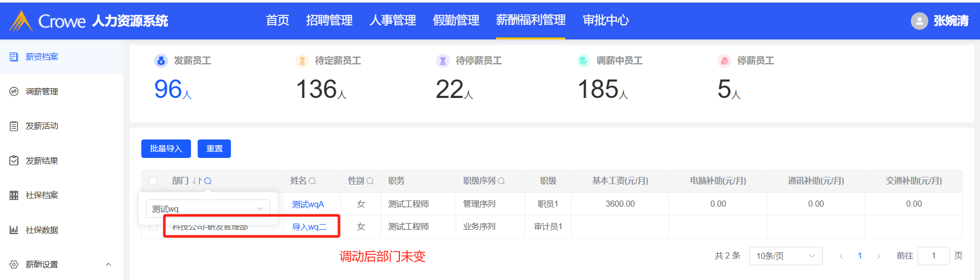Image resolution: width=980 pixels, height=280 pixels.
Task: Open the 薪酬福利管理 top navigation tab
Action: pyautogui.click(x=530, y=21)
